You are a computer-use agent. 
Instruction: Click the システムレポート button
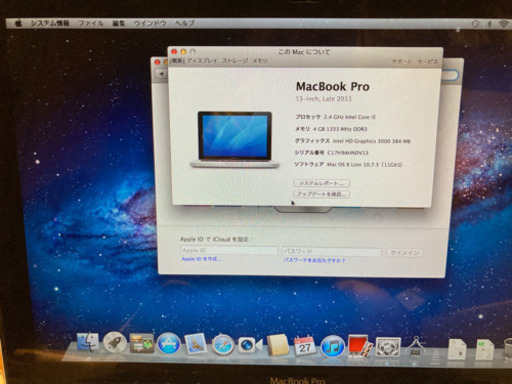(x=322, y=183)
